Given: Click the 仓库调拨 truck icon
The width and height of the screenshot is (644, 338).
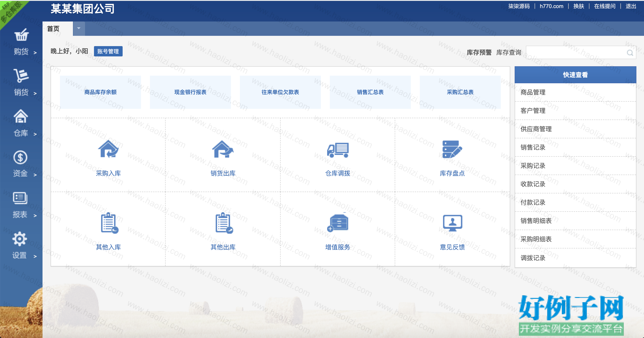Looking at the screenshot, I should point(338,150).
